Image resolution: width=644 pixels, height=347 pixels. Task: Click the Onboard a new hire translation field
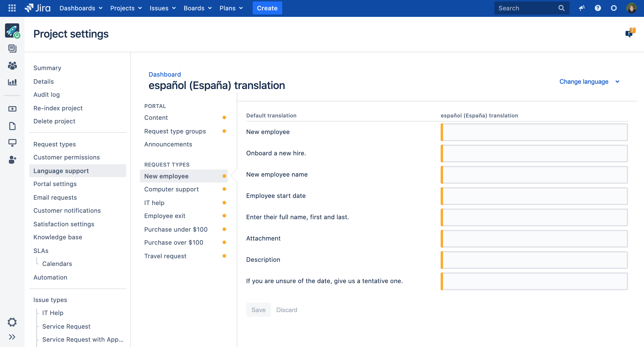(x=534, y=154)
